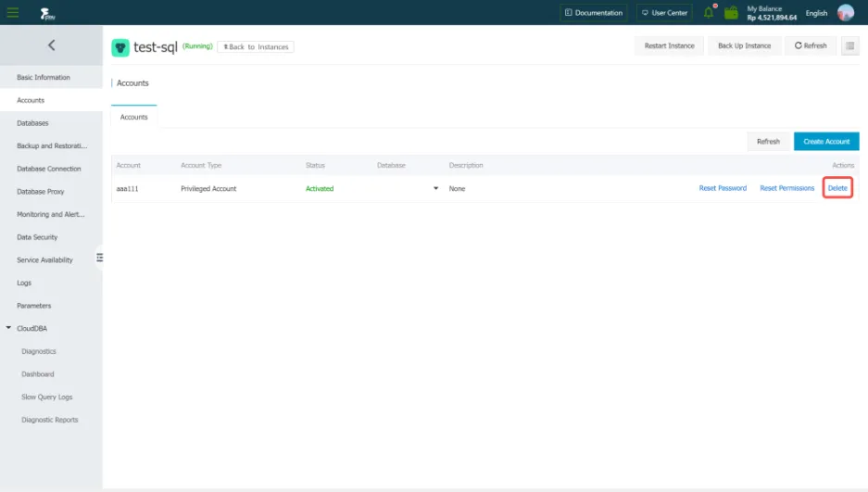
Task: Click Back to Instances
Action: 256,47
